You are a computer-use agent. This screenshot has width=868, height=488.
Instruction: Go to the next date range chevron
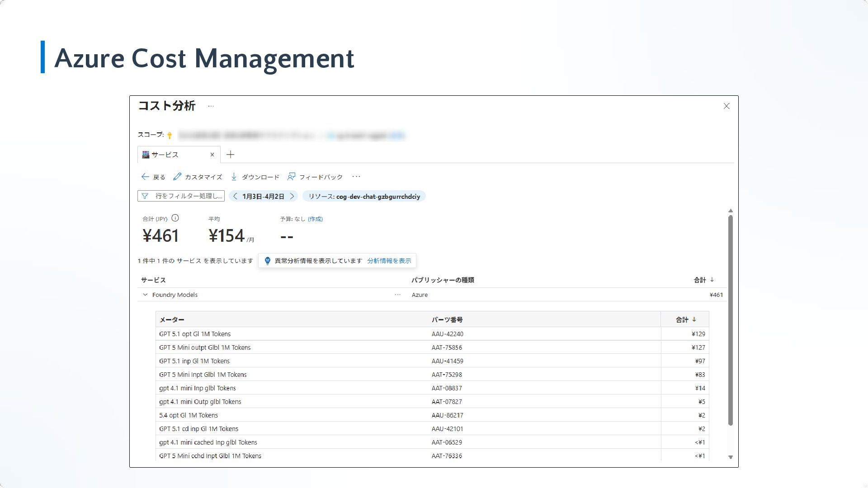coord(292,196)
